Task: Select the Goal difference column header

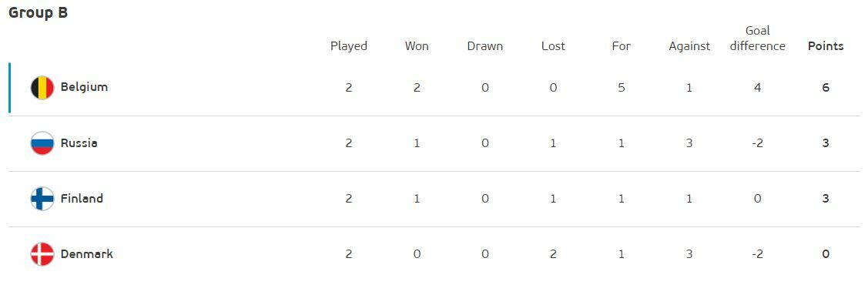Action: coord(757,39)
